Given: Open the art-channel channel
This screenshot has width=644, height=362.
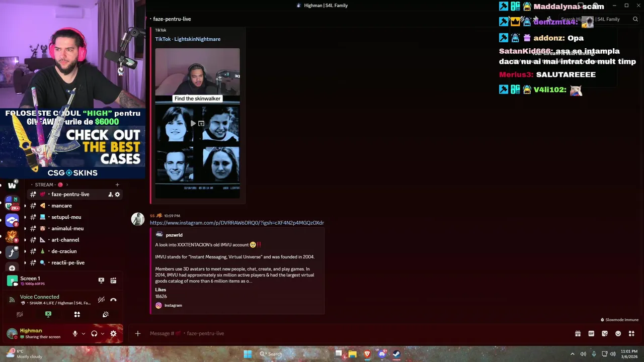Looking at the screenshot, I should click(73, 240).
